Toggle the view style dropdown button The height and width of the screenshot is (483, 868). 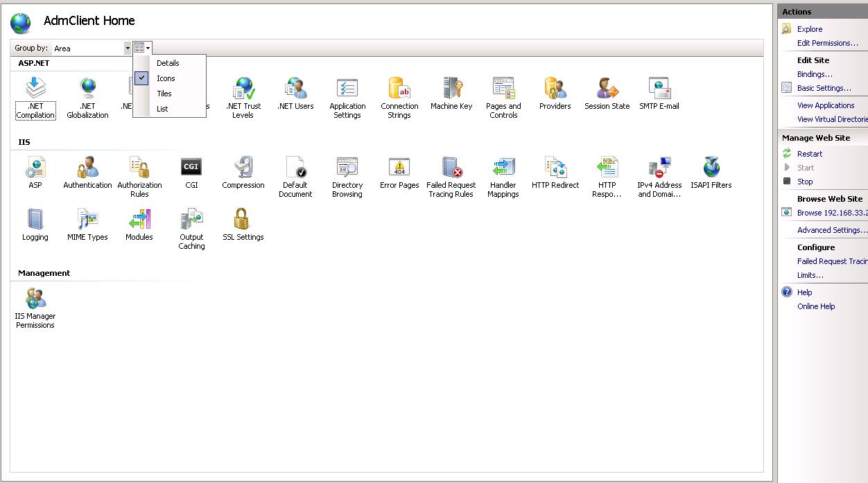(x=142, y=48)
